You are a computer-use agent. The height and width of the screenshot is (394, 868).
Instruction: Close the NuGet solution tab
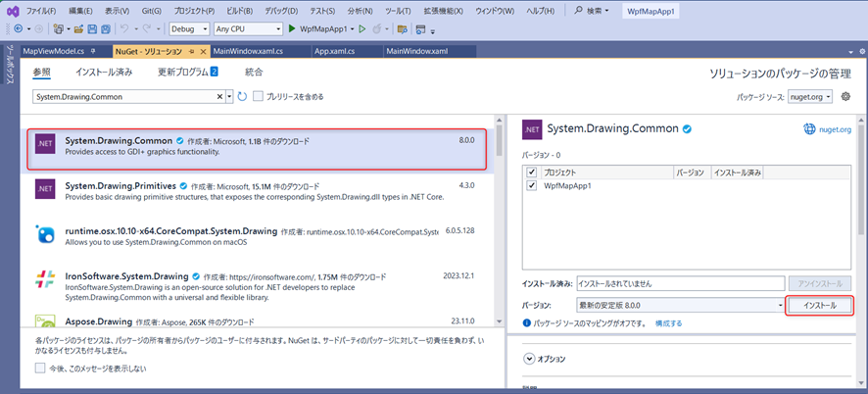pyautogui.click(x=203, y=52)
